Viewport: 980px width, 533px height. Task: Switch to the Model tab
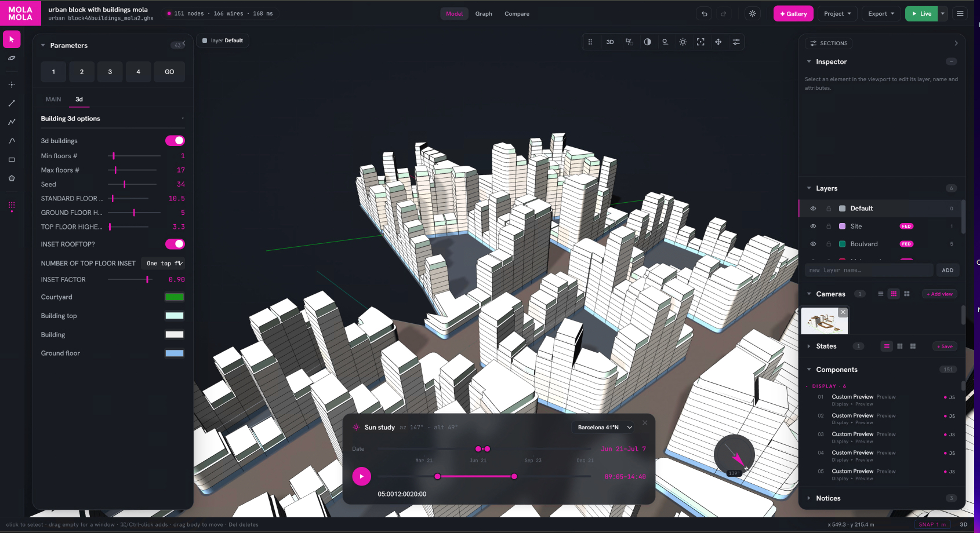tap(455, 14)
